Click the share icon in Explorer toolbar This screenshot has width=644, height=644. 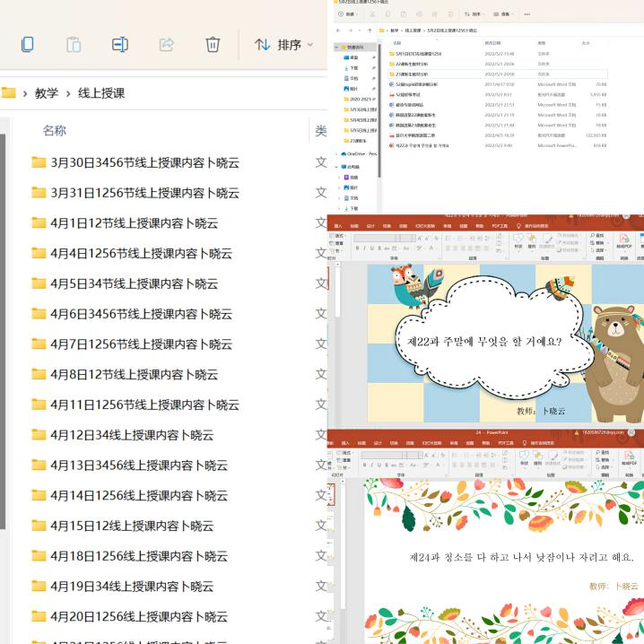pos(166,44)
